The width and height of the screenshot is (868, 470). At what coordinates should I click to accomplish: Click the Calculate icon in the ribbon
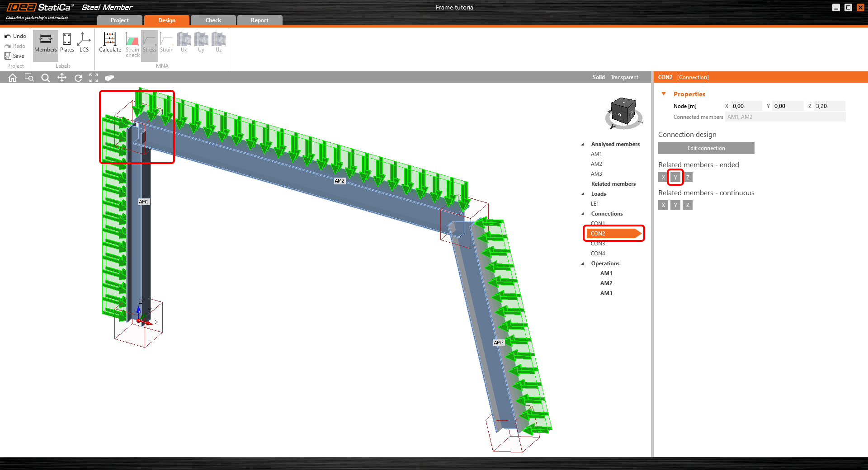[x=110, y=42]
